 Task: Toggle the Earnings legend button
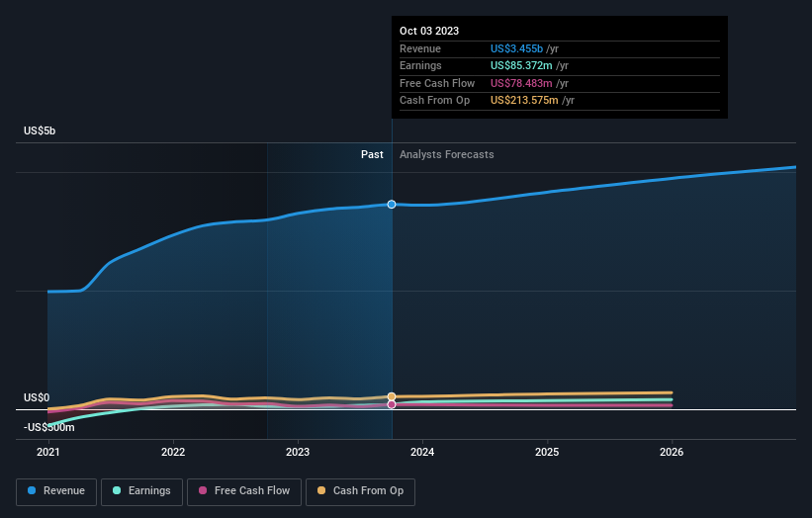[x=141, y=491]
